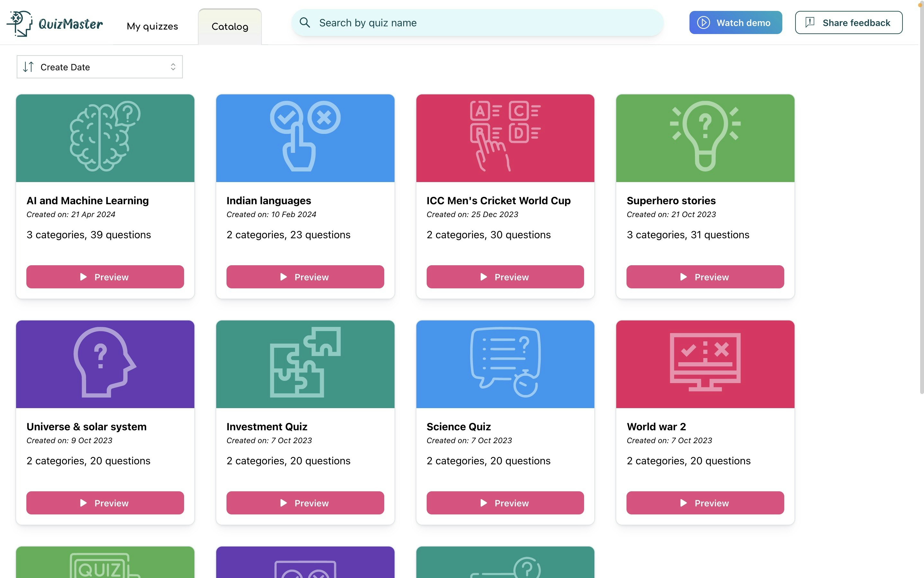This screenshot has width=924, height=578.
Task: Click the chat timer icon on Science Quiz card
Action: point(505,362)
